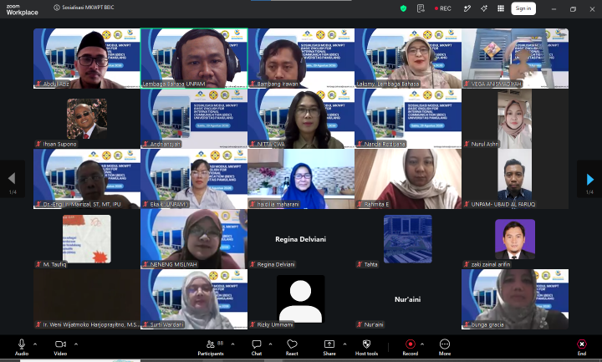Image resolution: width=602 pixels, height=362 pixels.
Task: Click the End meeting button
Action: click(582, 347)
